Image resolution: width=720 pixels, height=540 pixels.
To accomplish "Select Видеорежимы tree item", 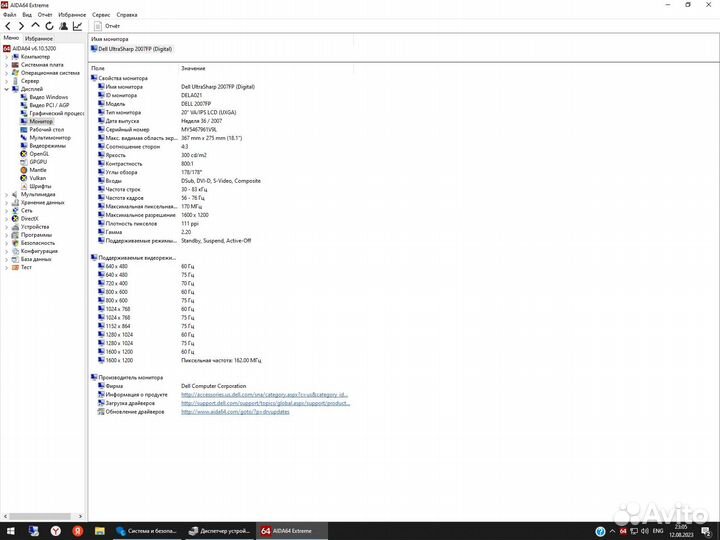I will pyautogui.click(x=43, y=146).
